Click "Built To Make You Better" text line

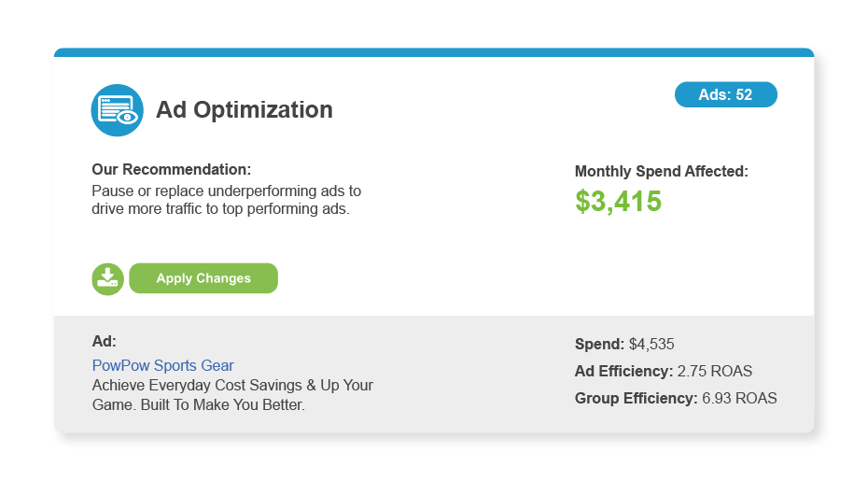198,405
